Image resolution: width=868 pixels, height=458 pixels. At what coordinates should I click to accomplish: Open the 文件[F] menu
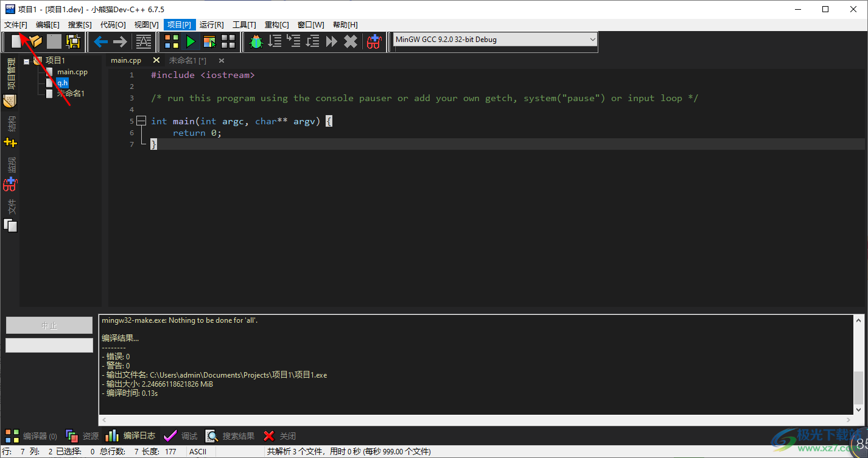(15, 25)
